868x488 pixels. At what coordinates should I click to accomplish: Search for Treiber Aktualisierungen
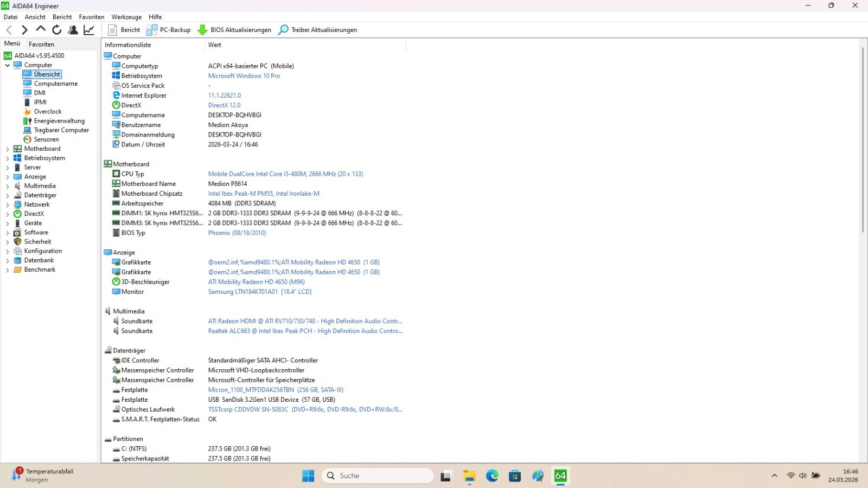317,30
